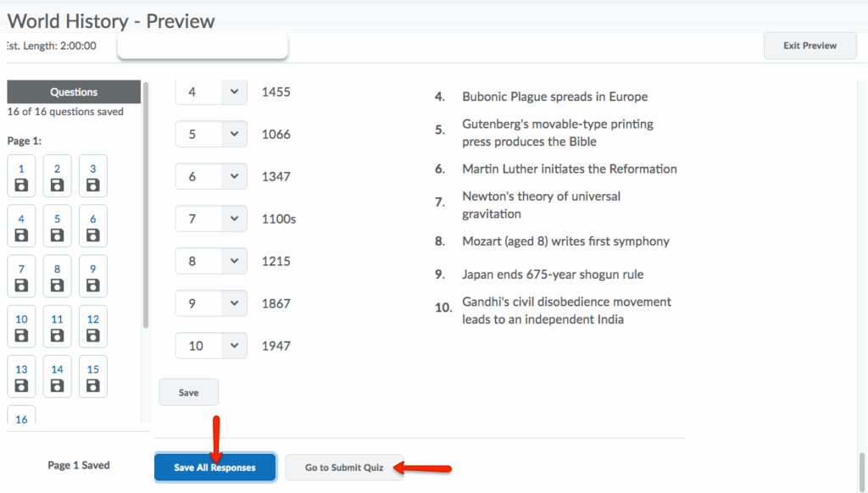Open the dropdown next to 1455

[211, 91]
